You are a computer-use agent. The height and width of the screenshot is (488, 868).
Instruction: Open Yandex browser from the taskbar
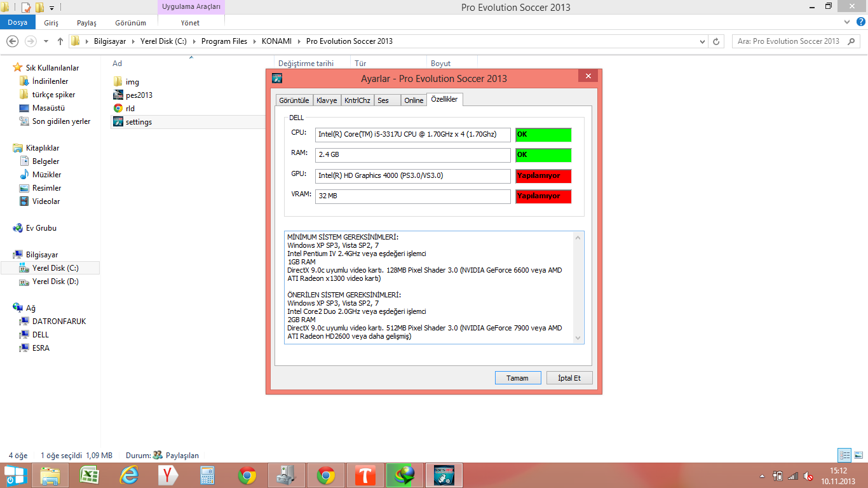168,475
